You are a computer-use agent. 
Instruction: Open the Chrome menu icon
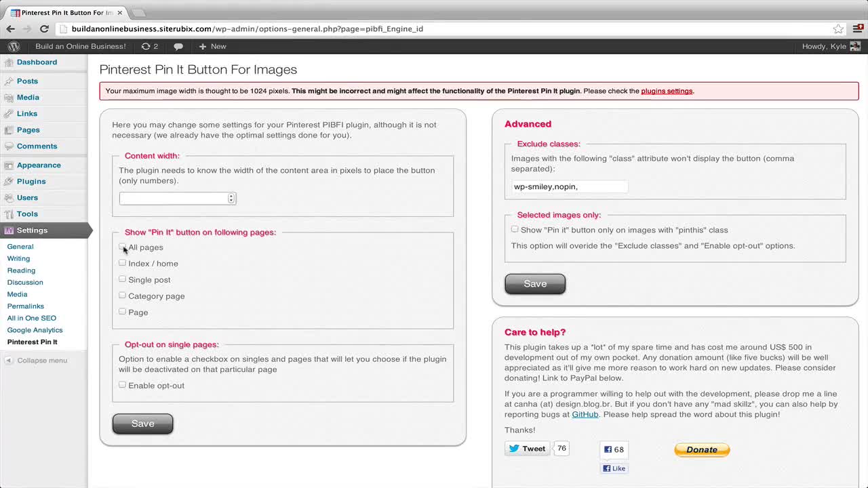click(857, 28)
